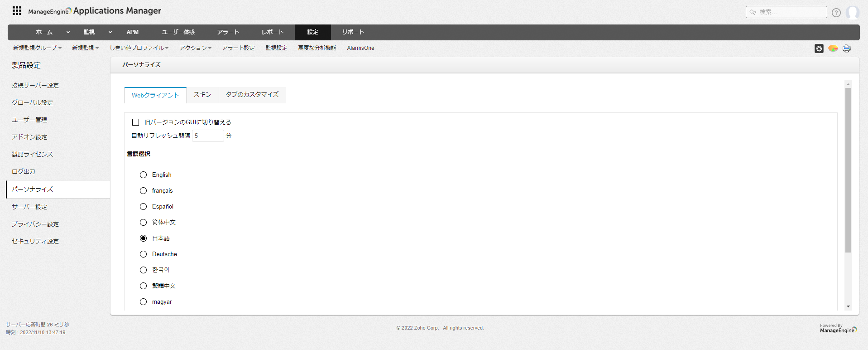Click the vertical scrollbar down arrow
The image size is (868, 350).
click(x=848, y=307)
